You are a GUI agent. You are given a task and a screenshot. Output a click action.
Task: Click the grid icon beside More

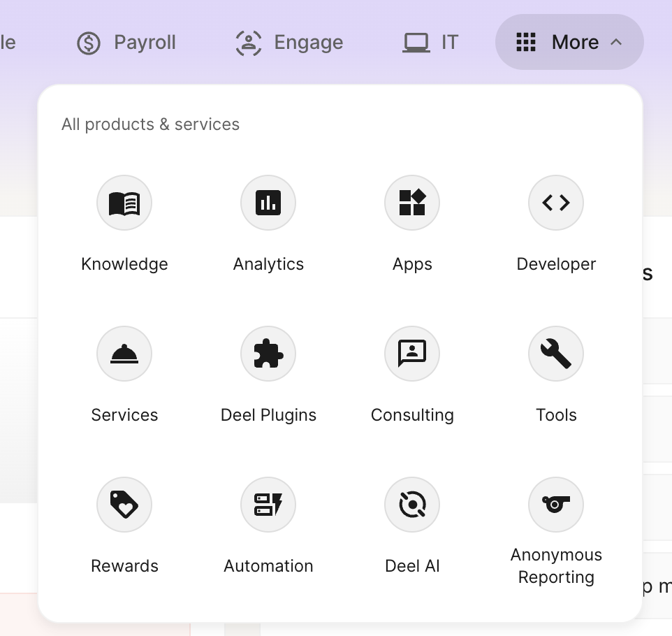[x=526, y=42]
